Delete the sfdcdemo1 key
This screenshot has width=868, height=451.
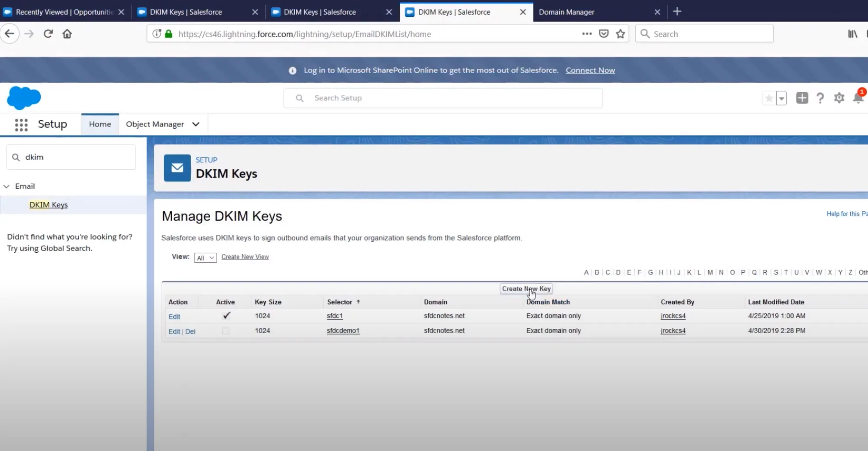click(x=190, y=331)
